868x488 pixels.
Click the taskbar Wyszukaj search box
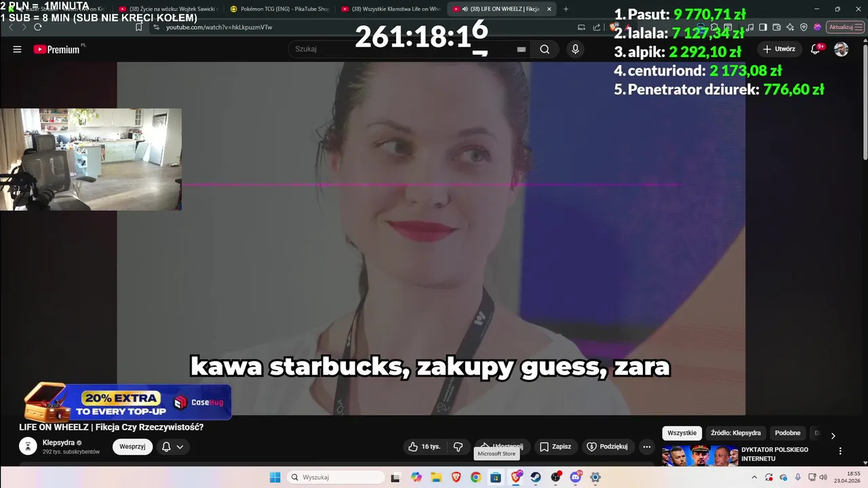(336, 477)
